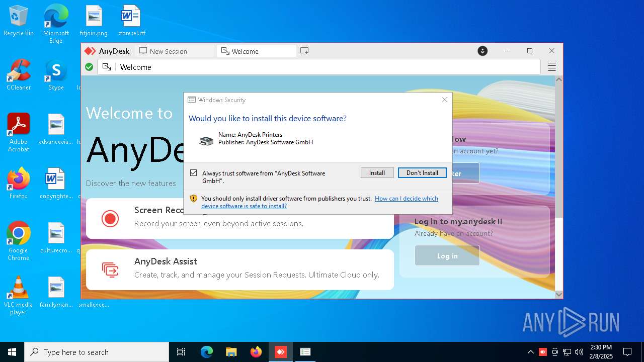
Task: Show hidden system tray icons
Action: coord(530,352)
